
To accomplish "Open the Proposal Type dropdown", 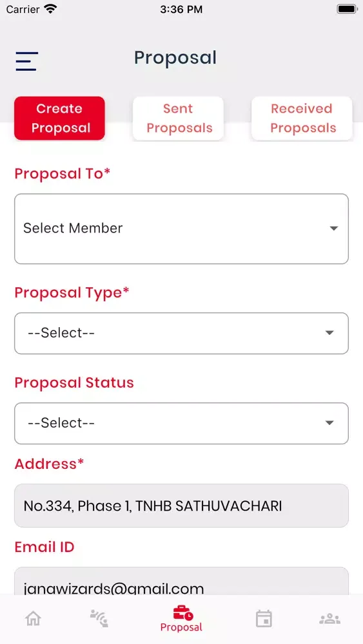I will pyautogui.click(x=181, y=333).
